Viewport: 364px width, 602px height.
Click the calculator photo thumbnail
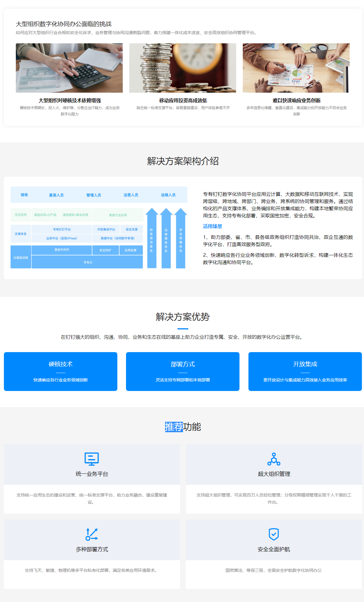[69, 68]
